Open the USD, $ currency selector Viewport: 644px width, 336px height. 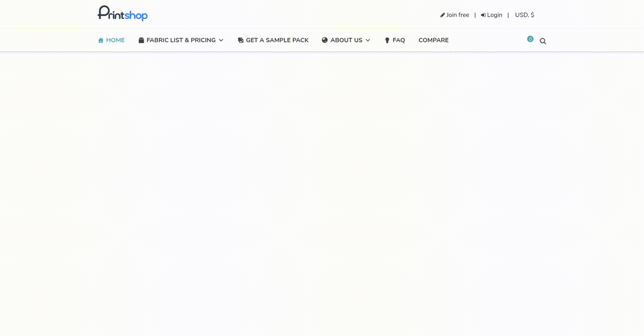pos(525,15)
